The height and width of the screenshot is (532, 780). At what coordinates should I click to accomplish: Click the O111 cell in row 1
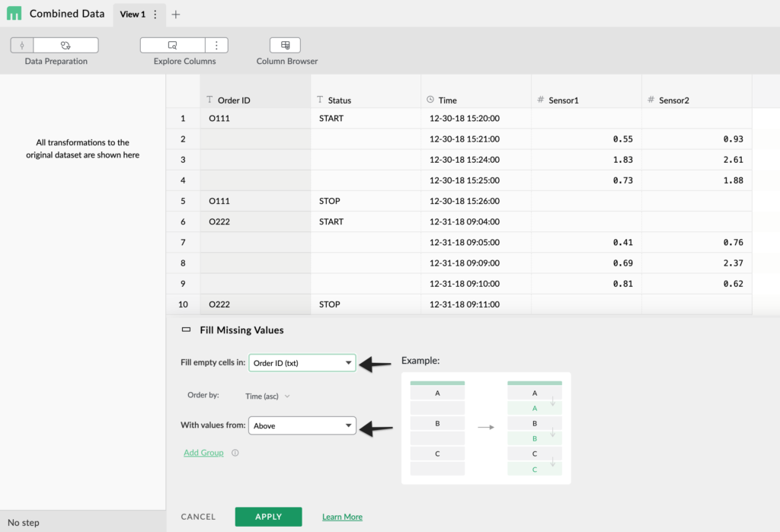[256, 118]
